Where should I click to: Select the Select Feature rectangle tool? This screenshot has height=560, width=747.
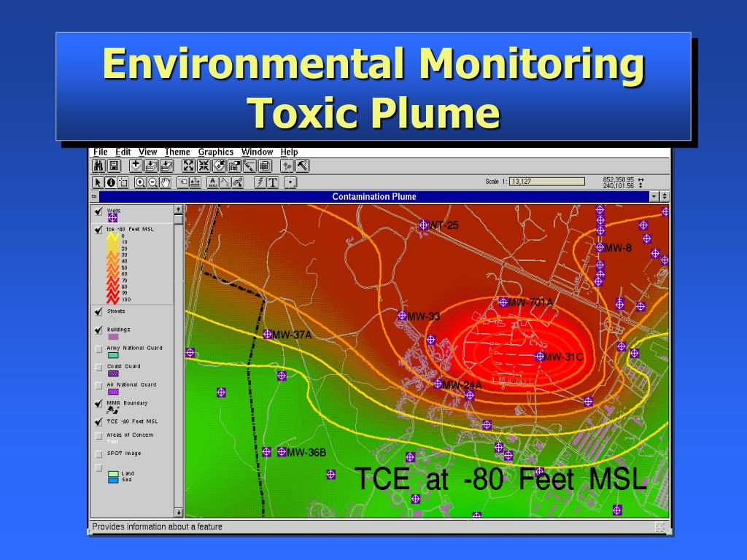[x=123, y=182]
